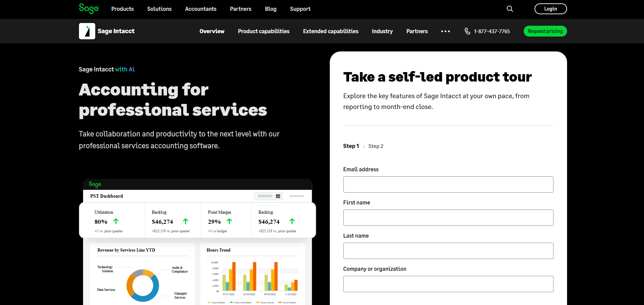Open the top-bar Partners menu
644x305 pixels.
(x=241, y=9)
